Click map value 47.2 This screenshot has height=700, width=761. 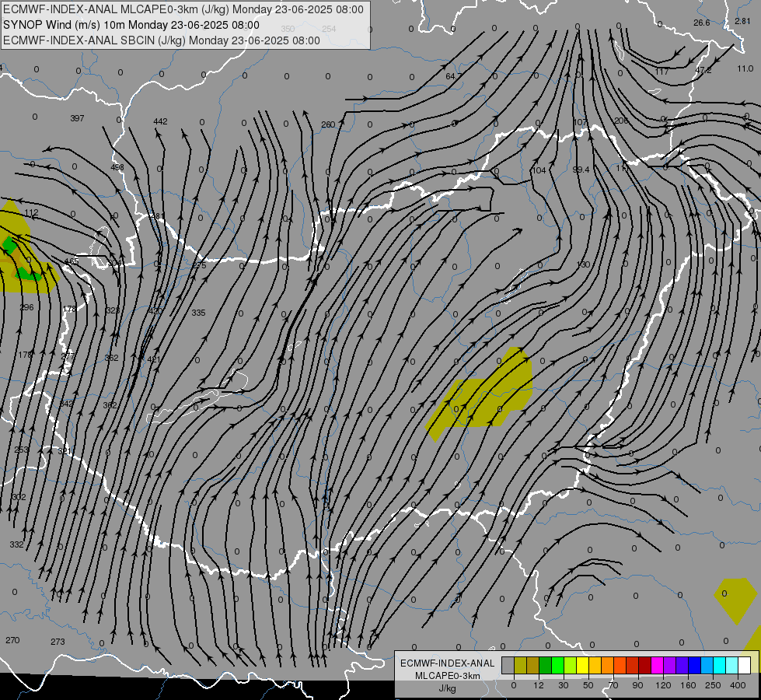click(x=703, y=70)
